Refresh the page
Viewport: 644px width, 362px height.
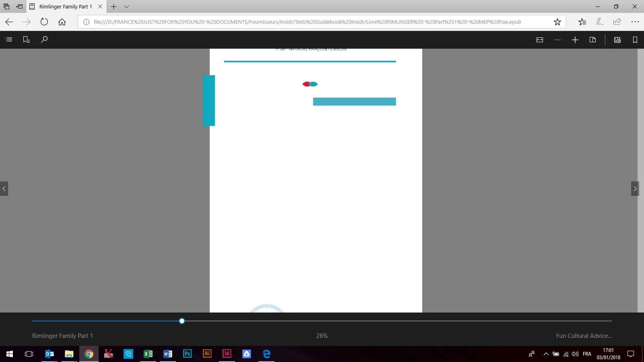(x=44, y=22)
